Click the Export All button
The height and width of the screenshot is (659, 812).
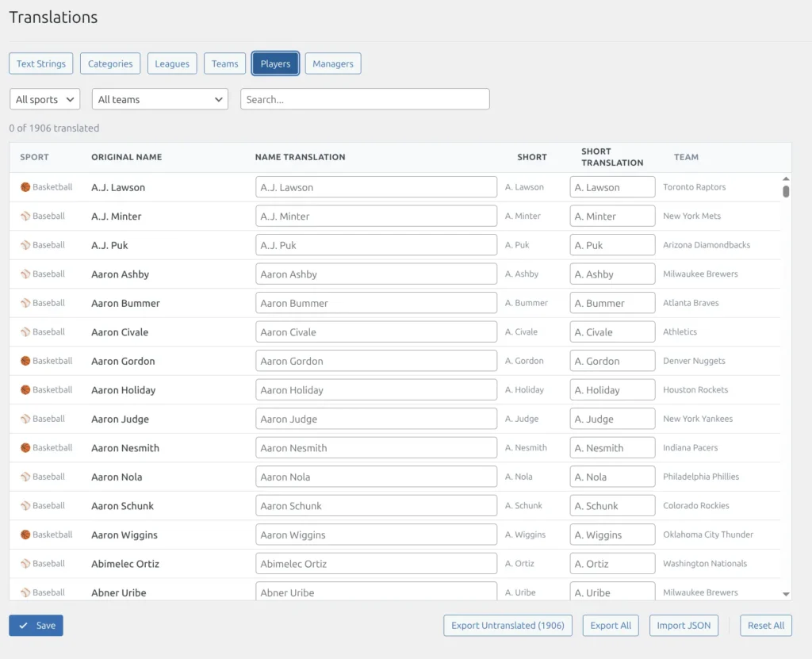(611, 626)
